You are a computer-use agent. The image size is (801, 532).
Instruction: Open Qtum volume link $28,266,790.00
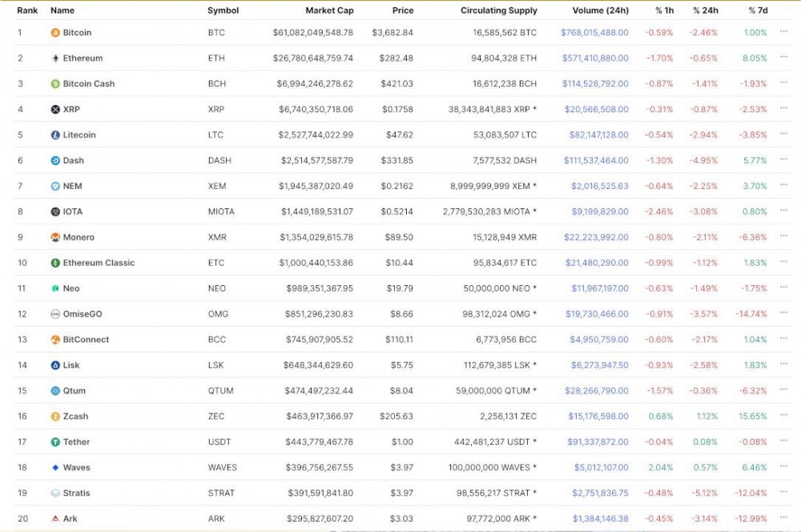coord(597,390)
